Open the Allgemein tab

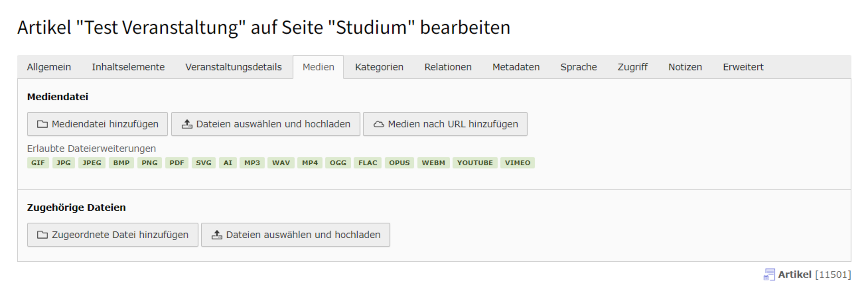(49, 67)
